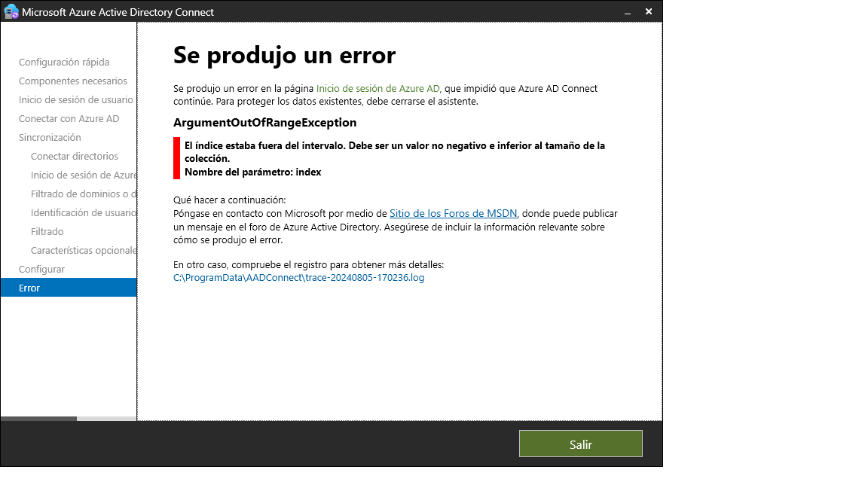This screenshot has height=488, width=868.
Task: Select the highlighted Error step
Action: tap(69, 288)
